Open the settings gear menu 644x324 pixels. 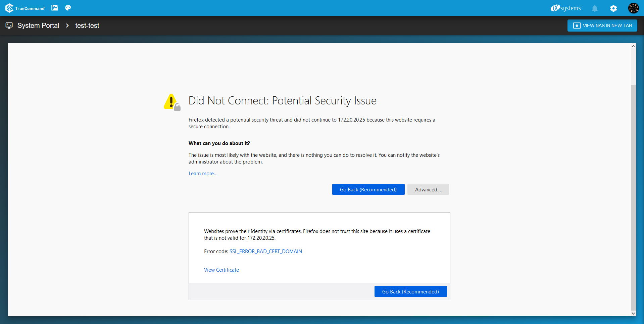coord(613,8)
